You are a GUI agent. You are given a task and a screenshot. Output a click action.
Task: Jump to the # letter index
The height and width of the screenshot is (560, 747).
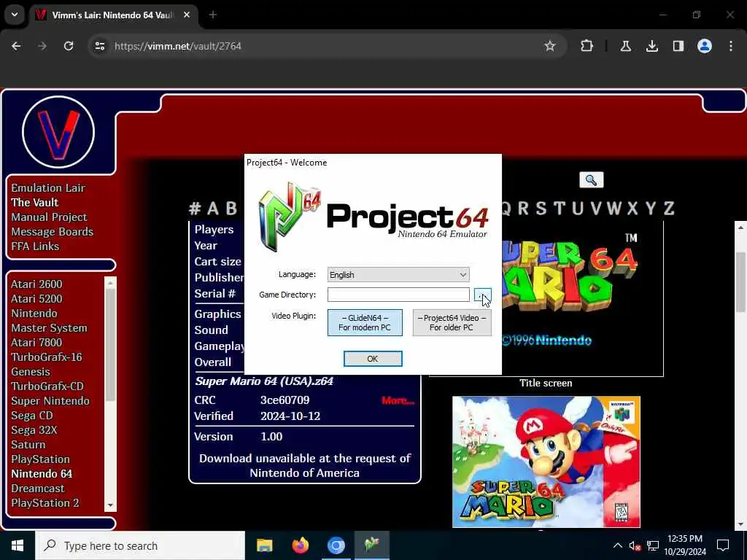pos(195,208)
